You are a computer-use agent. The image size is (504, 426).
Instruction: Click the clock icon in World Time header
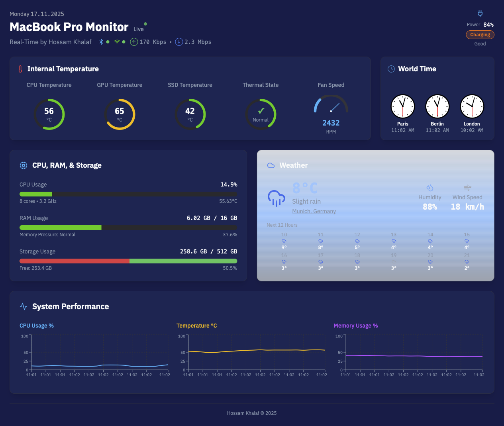(391, 69)
